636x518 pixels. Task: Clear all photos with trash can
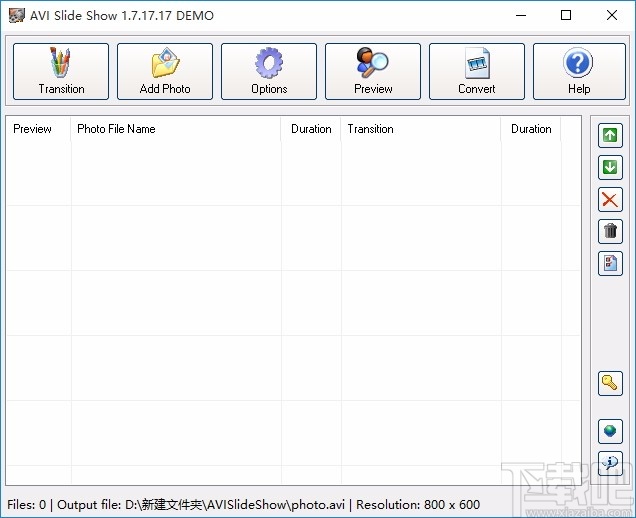coord(610,231)
